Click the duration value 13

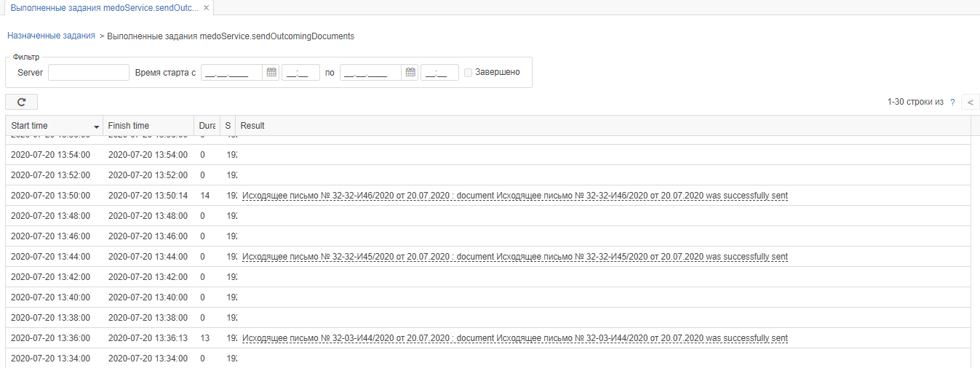point(205,338)
